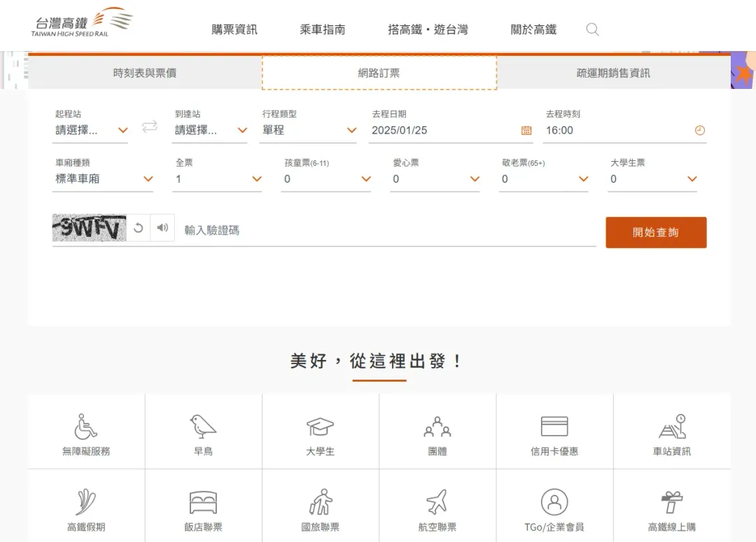756x542 pixels.
Task: Click the captcha image 9WFV
Action: click(89, 228)
